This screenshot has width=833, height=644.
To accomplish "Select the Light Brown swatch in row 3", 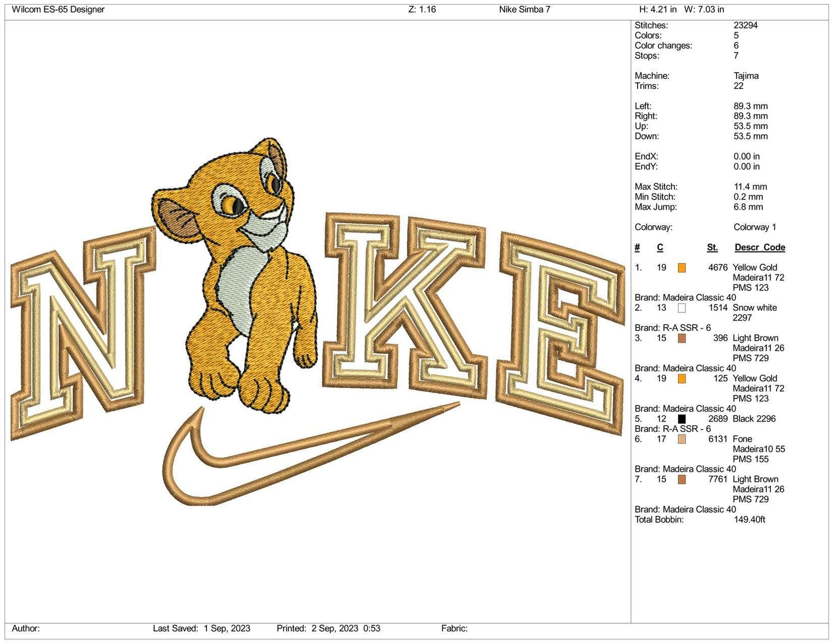I will coord(683,338).
